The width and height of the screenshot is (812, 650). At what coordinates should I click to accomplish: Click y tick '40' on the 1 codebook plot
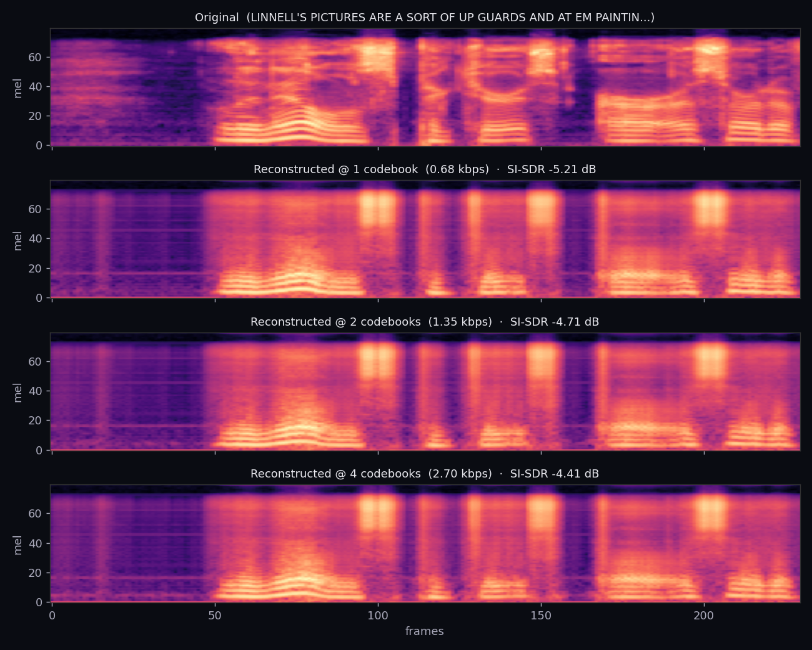[x=36, y=239]
